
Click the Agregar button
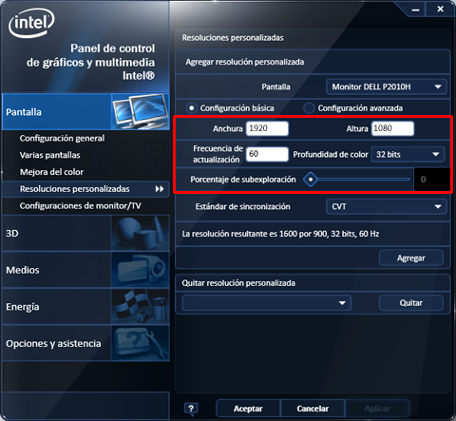(x=411, y=258)
